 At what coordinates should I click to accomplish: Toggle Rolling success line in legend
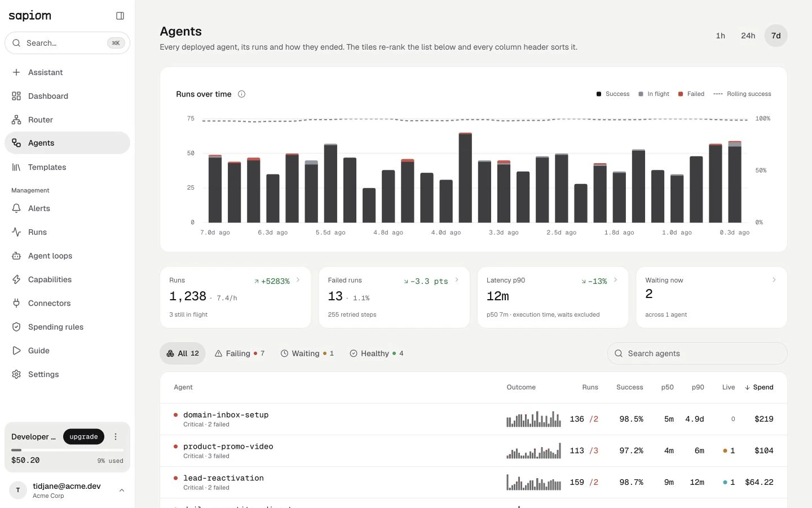742,94
